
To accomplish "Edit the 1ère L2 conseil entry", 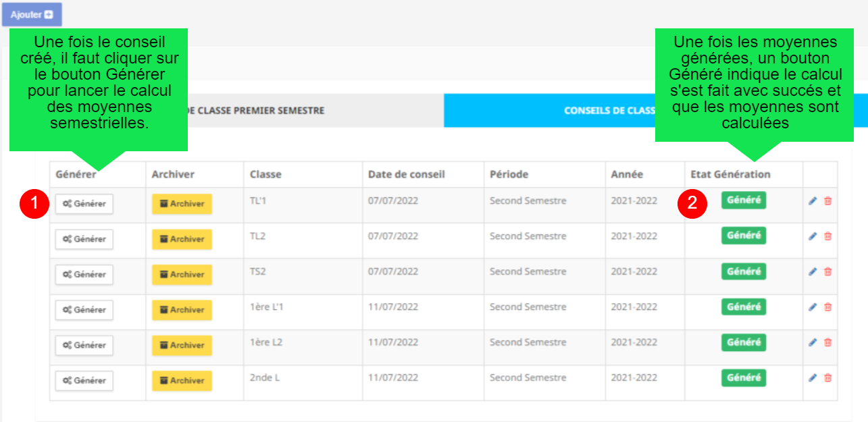I will [813, 342].
